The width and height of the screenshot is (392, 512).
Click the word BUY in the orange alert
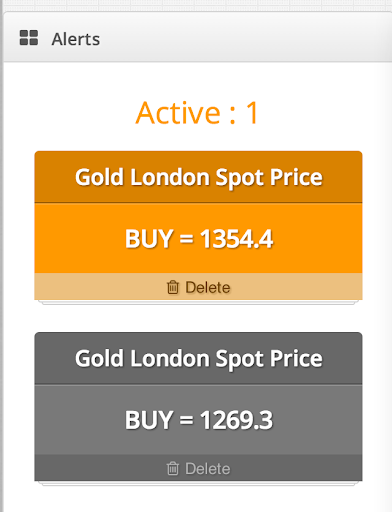tap(149, 239)
